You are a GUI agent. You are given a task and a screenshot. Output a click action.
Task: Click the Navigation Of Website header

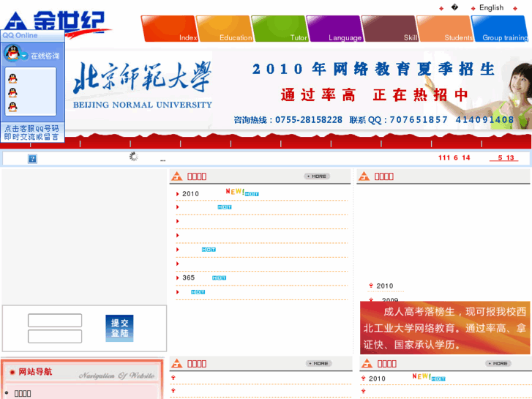tap(82, 372)
